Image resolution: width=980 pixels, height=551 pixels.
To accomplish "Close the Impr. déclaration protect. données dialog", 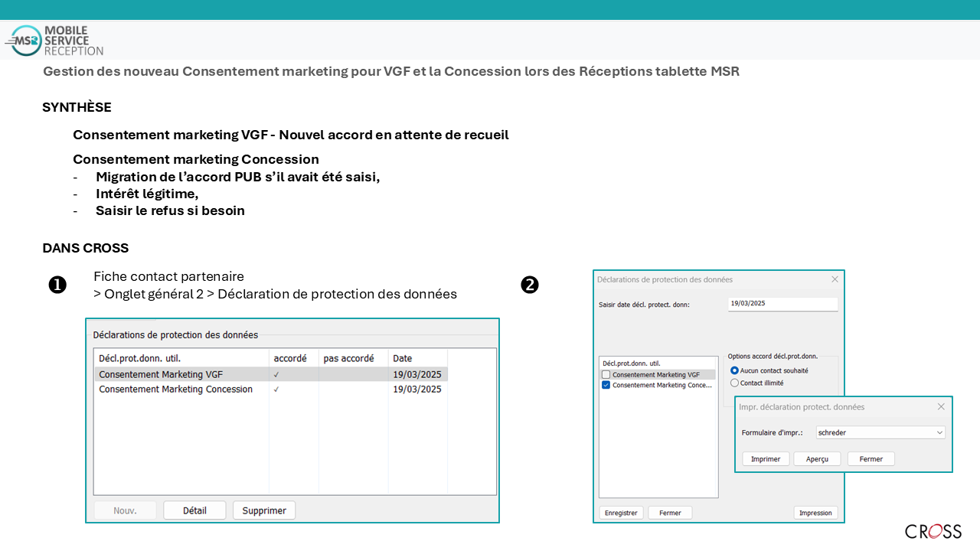I will tap(941, 407).
